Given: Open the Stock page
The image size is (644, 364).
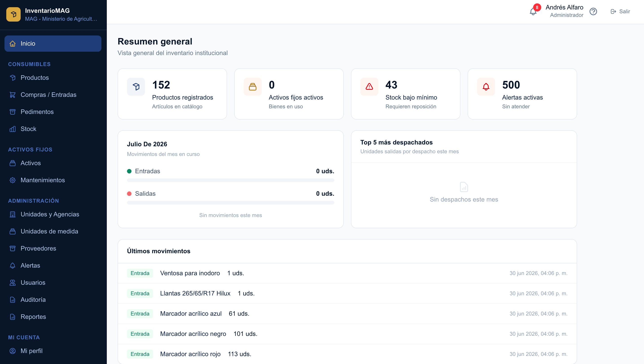Looking at the screenshot, I should coord(53,129).
